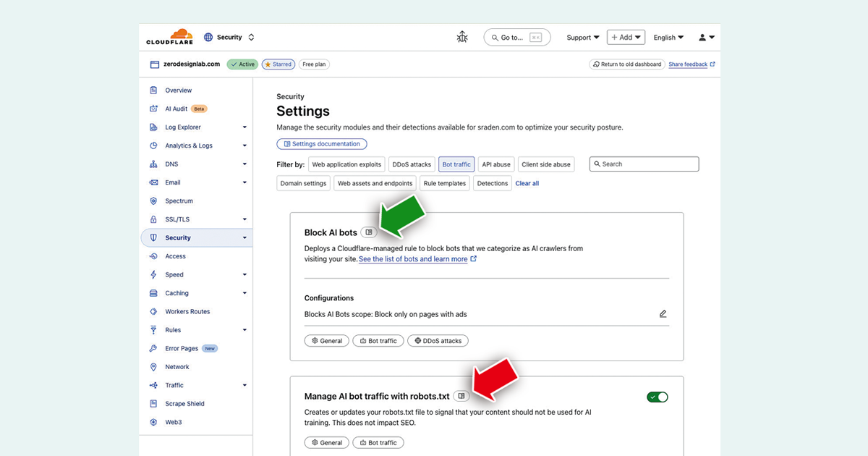Click the Analytics & Logs icon
Screen dimensions: 868x456
tap(153, 145)
